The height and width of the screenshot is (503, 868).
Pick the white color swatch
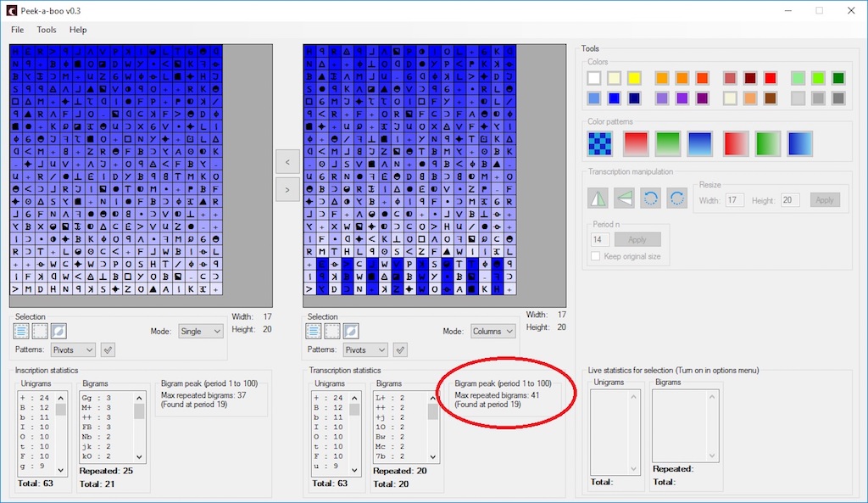pyautogui.click(x=594, y=78)
